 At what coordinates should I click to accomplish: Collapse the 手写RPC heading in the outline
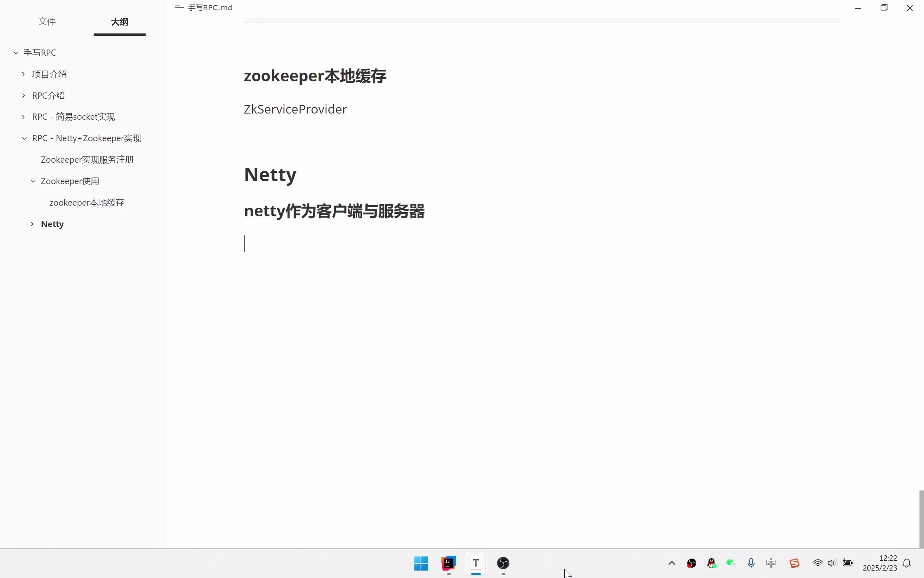point(16,52)
